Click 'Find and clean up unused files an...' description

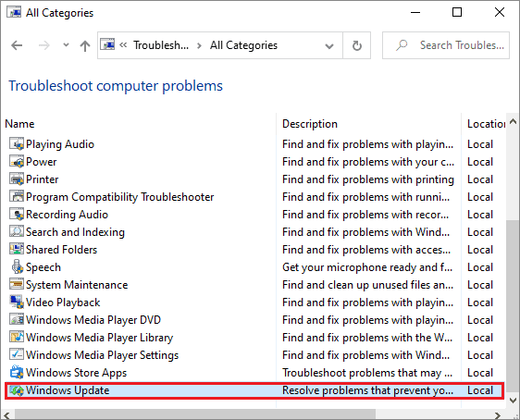pos(367,285)
